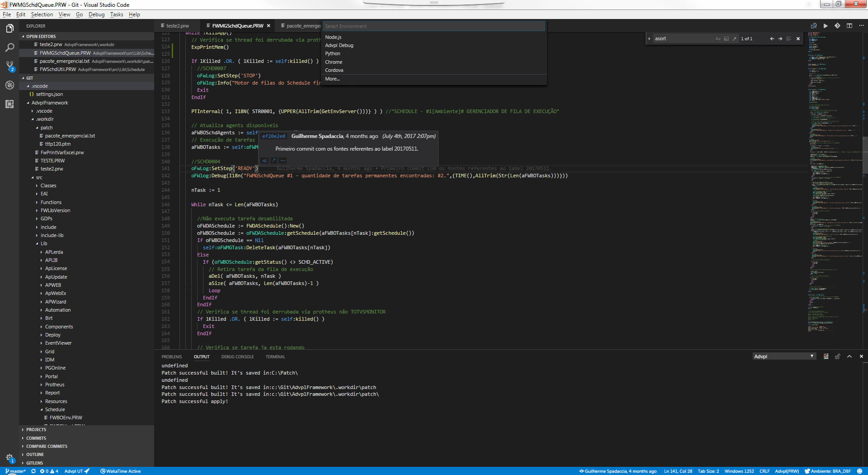Toggle Find in Selection in Find widget
Image resolution: width=868 pixels, height=475 pixels.
[788, 39]
